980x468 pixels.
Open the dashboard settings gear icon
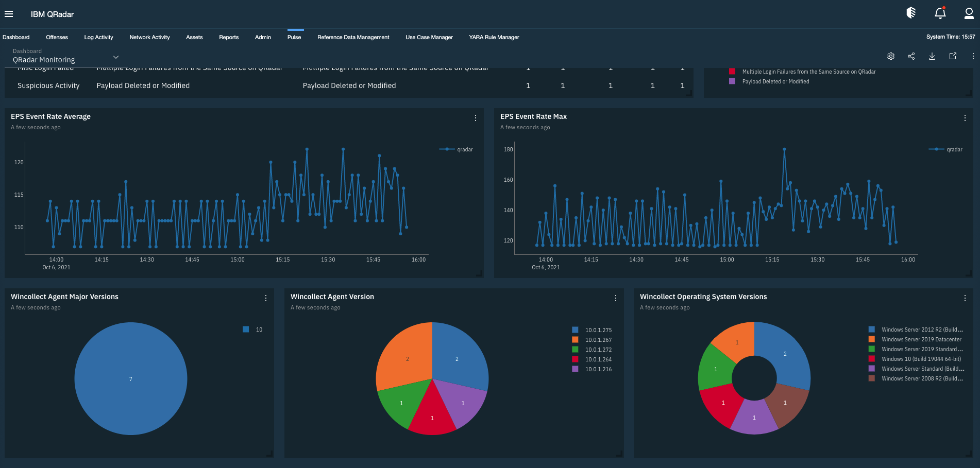tap(890, 56)
